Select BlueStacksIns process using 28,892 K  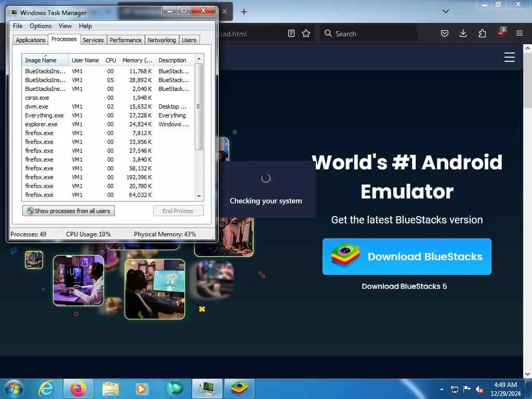click(109, 80)
